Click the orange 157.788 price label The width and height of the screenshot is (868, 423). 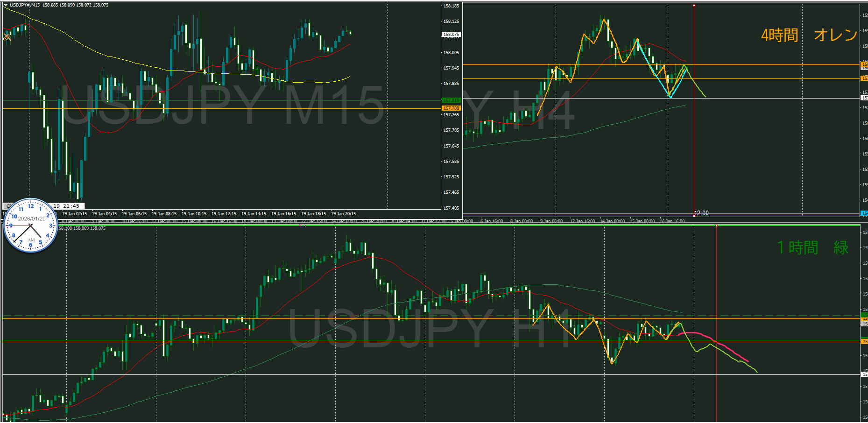[x=451, y=108]
